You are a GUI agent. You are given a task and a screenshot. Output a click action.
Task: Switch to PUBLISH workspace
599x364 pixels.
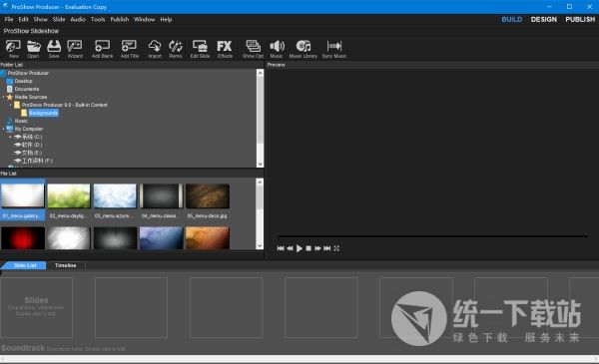[580, 19]
